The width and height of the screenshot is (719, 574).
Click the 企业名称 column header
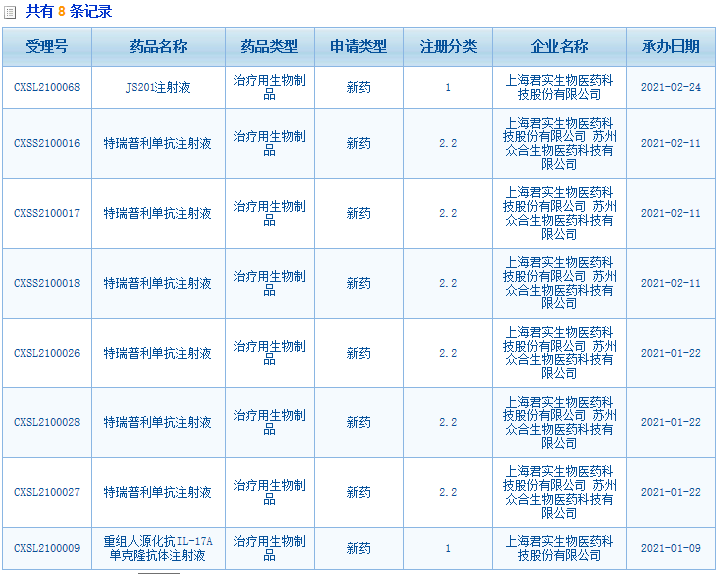pos(560,47)
